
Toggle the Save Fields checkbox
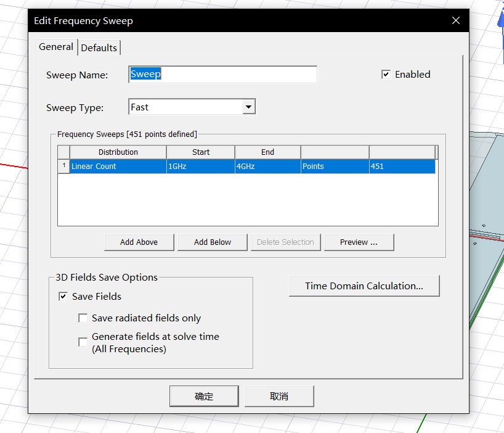[x=63, y=296]
